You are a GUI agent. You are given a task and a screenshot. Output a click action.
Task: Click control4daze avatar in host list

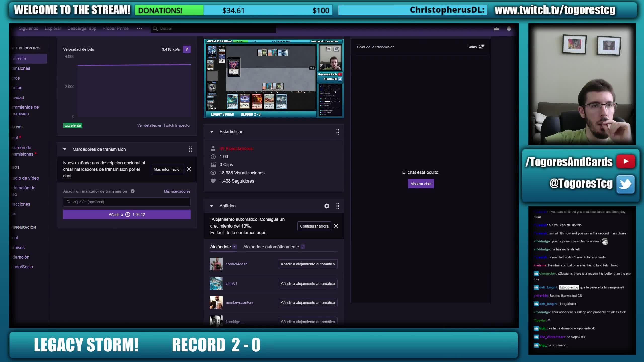(216, 264)
